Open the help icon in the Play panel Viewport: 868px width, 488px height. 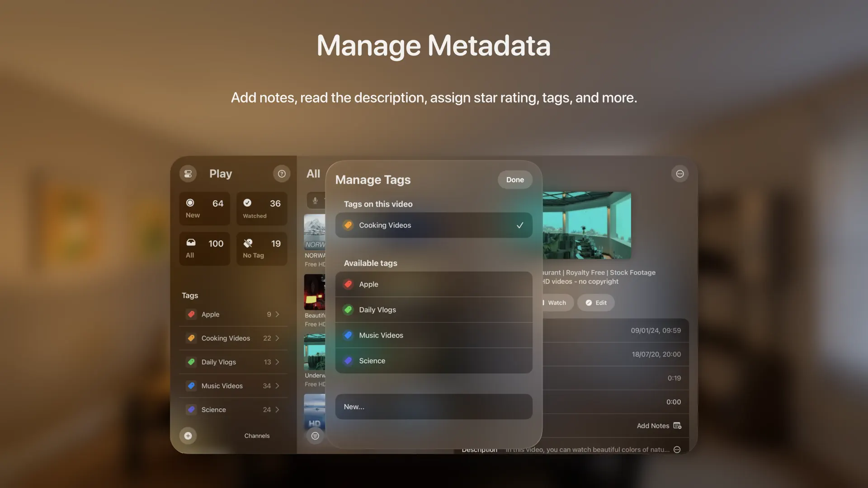click(x=282, y=174)
